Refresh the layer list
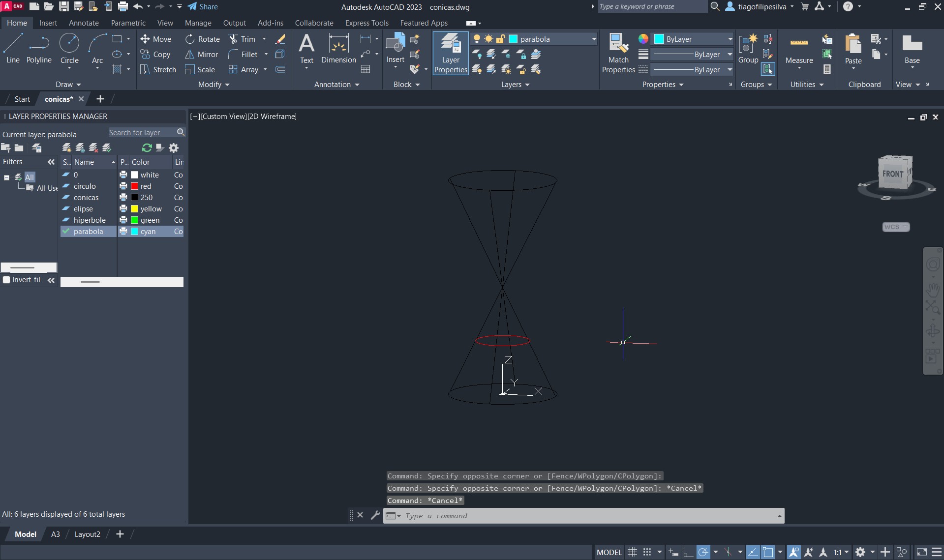The width and height of the screenshot is (944, 560). pyautogui.click(x=147, y=148)
